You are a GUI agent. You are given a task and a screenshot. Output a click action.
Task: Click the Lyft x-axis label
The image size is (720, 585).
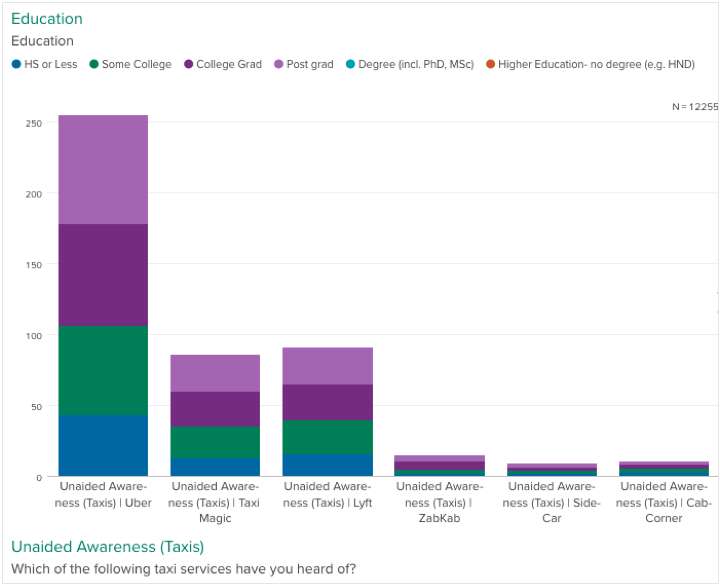328,495
